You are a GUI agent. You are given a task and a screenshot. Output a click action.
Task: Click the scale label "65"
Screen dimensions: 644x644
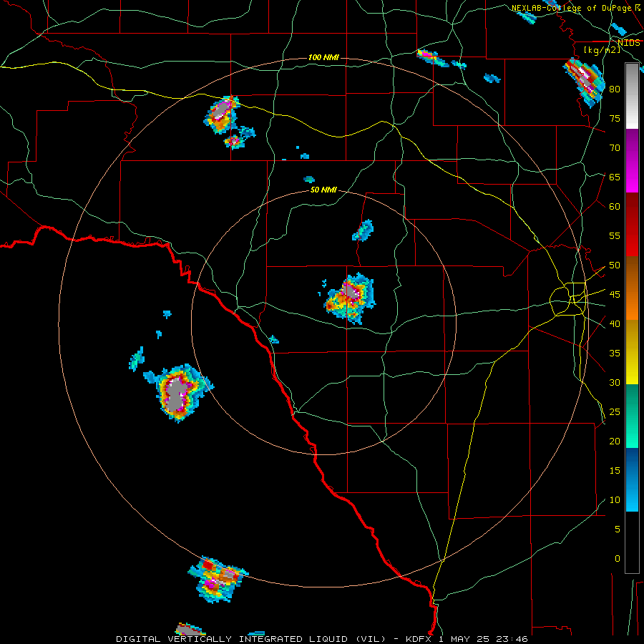coord(615,177)
